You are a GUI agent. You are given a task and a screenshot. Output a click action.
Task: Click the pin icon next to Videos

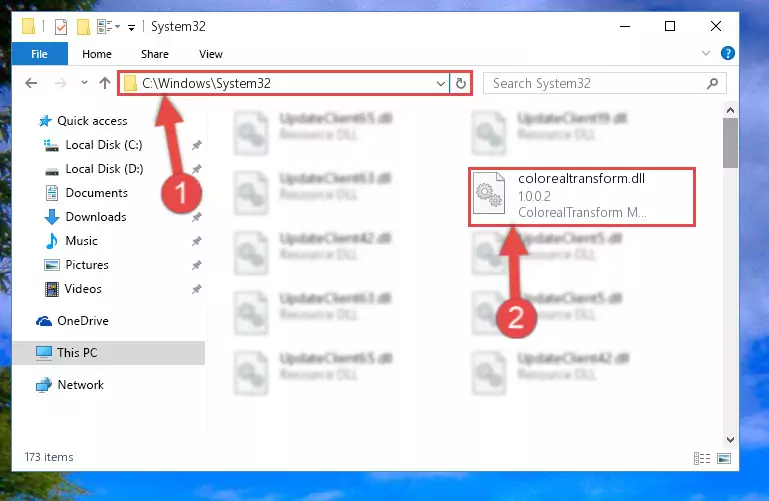click(x=197, y=289)
